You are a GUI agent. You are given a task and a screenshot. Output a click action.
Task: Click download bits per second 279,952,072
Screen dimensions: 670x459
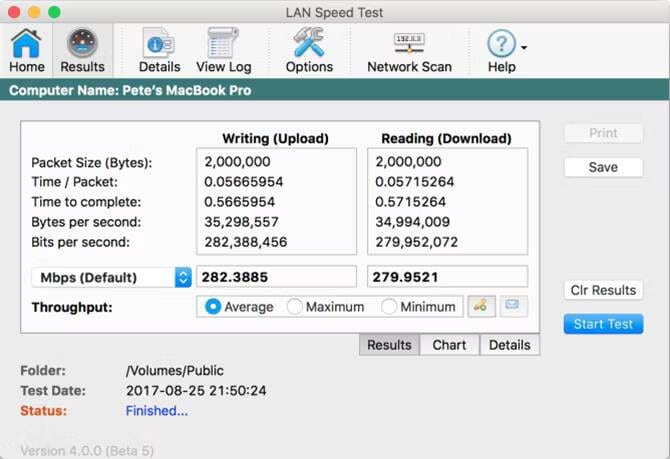click(417, 242)
